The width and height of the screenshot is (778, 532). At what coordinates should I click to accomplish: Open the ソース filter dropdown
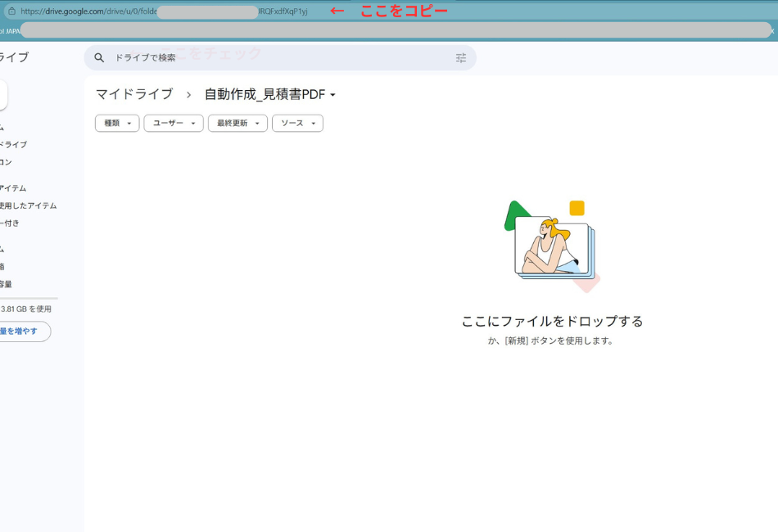[296, 123]
